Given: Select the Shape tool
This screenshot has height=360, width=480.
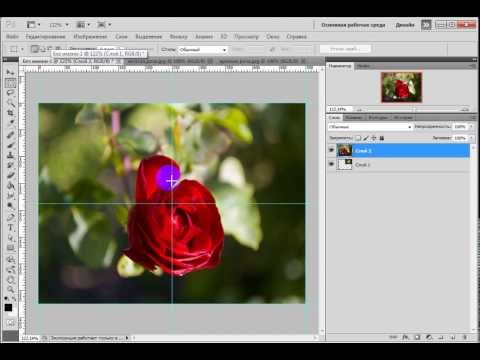Looking at the screenshot, I should 10,248.
